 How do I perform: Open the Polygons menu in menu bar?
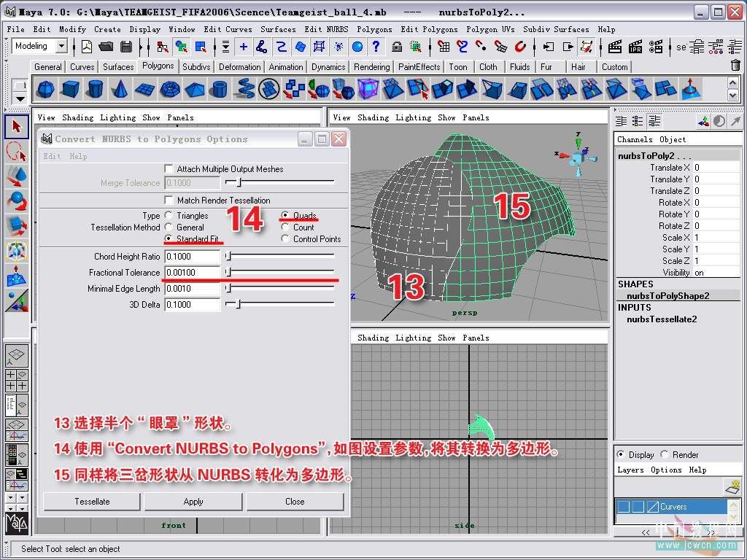pyautogui.click(x=374, y=29)
